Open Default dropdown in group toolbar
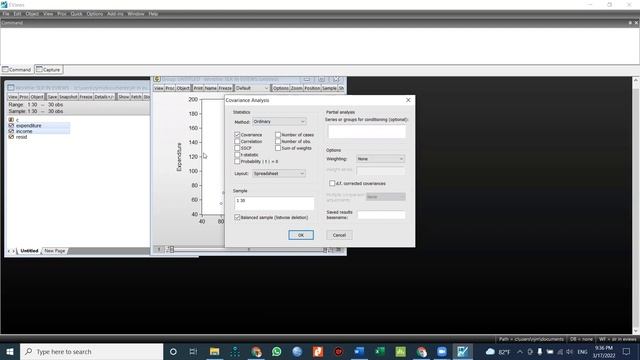Viewport: 640px width, 360px height. pyautogui.click(x=252, y=88)
